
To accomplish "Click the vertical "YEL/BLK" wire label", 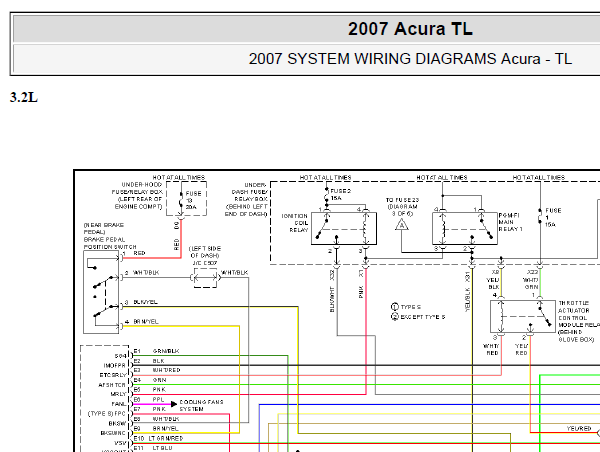I will (467, 300).
